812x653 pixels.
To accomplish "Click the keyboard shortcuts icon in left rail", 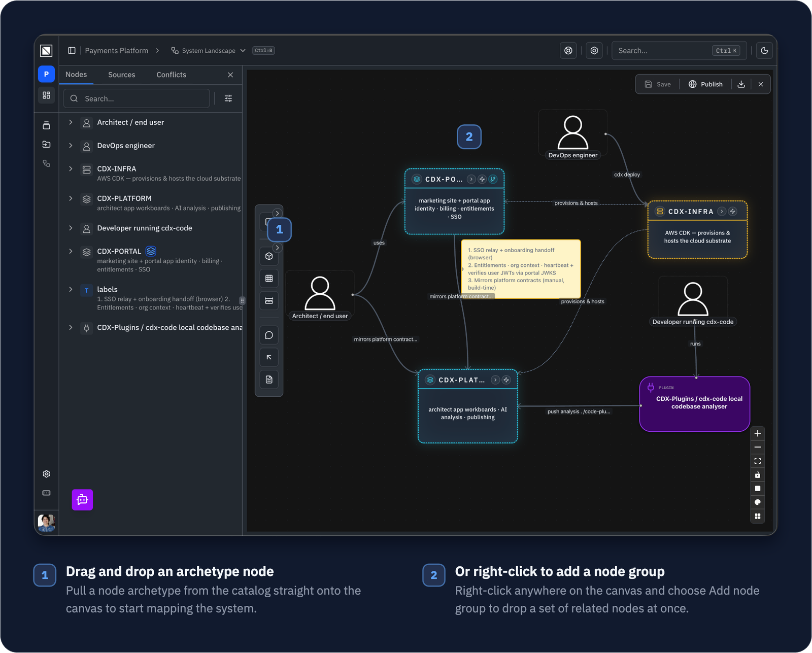I will coord(46,493).
